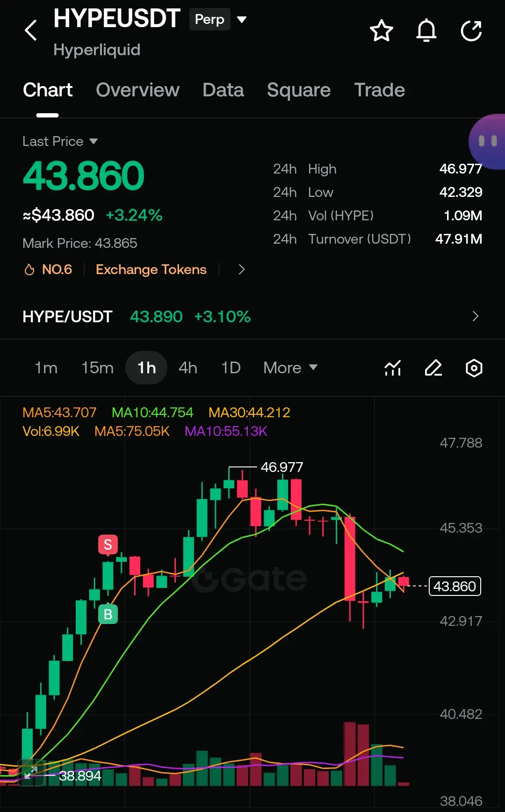Tap the green B buy marker

(108, 614)
